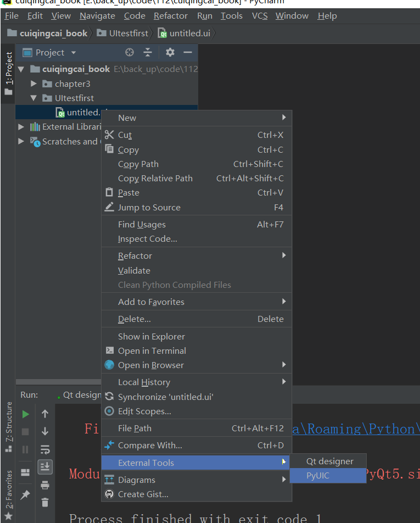The width and height of the screenshot is (420, 523).
Task: Click untitled.ui breadcrumb
Action: [x=184, y=34]
